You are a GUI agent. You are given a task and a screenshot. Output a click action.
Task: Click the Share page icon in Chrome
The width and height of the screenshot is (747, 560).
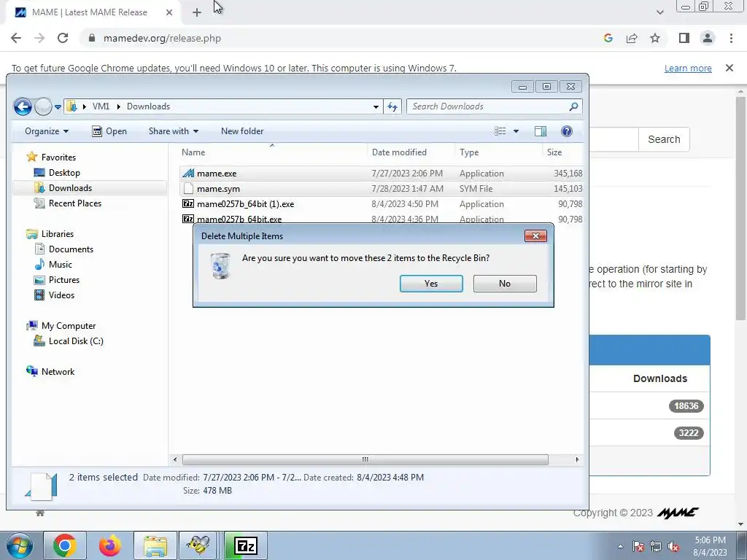[632, 38]
